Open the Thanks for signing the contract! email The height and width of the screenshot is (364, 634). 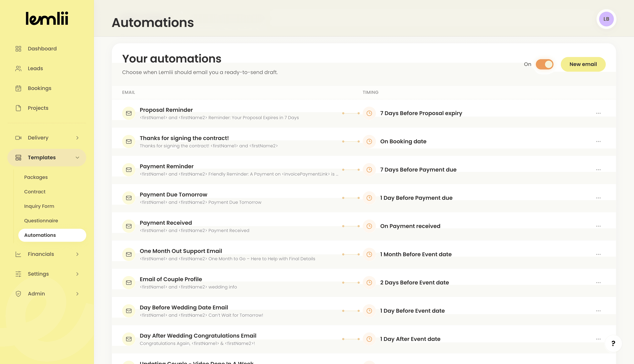pyautogui.click(x=184, y=138)
